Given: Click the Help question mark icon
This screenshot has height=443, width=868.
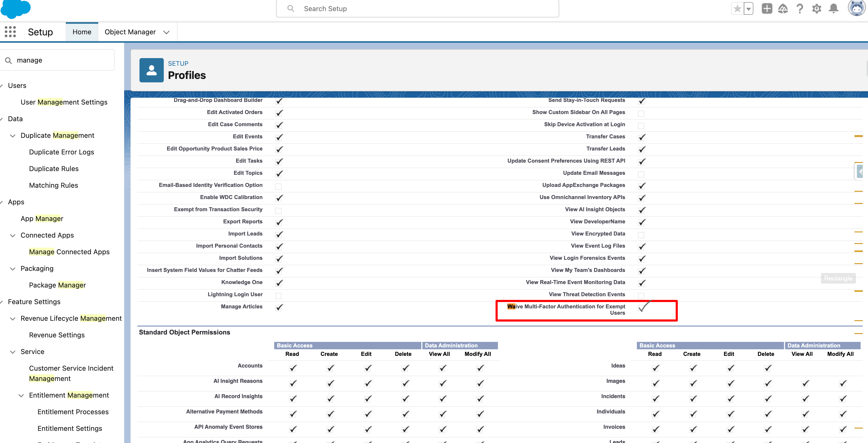Looking at the screenshot, I should (800, 8).
